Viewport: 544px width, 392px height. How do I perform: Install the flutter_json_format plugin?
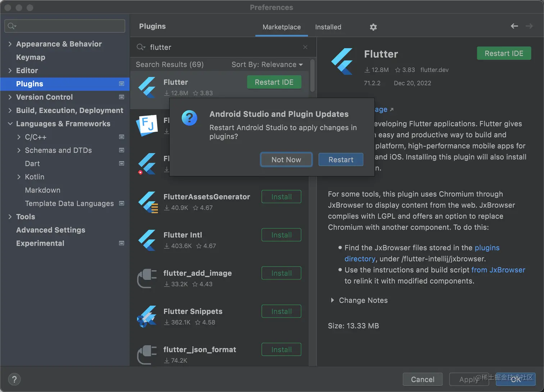click(x=281, y=350)
